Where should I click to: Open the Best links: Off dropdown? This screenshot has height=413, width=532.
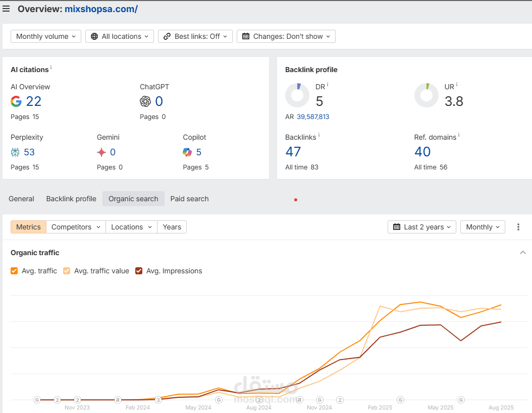pyautogui.click(x=195, y=36)
